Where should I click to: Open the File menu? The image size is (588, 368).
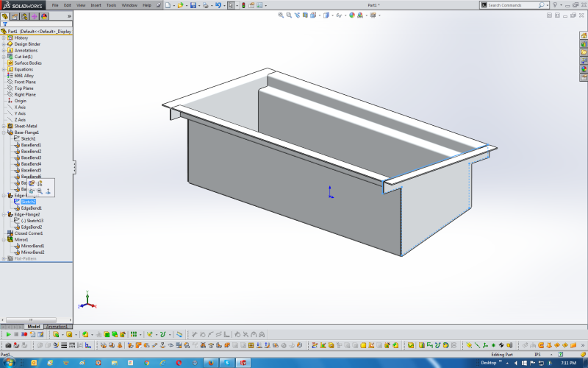click(x=55, y=5)
